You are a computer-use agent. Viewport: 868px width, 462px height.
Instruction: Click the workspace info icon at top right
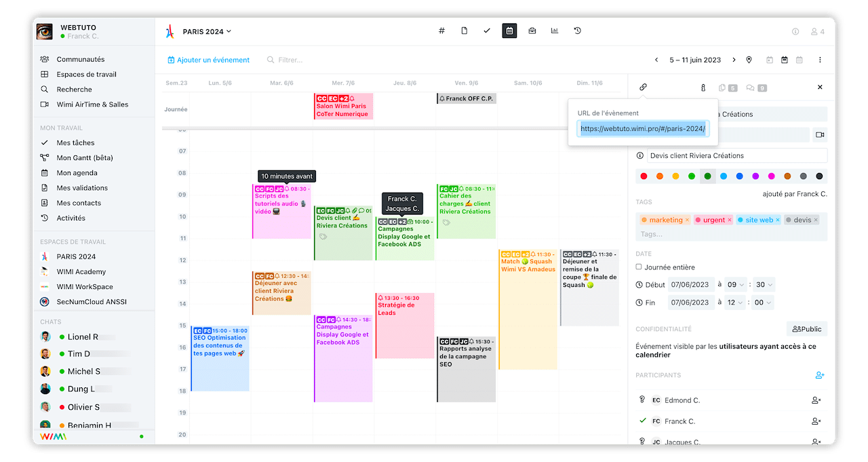point(796,32)
